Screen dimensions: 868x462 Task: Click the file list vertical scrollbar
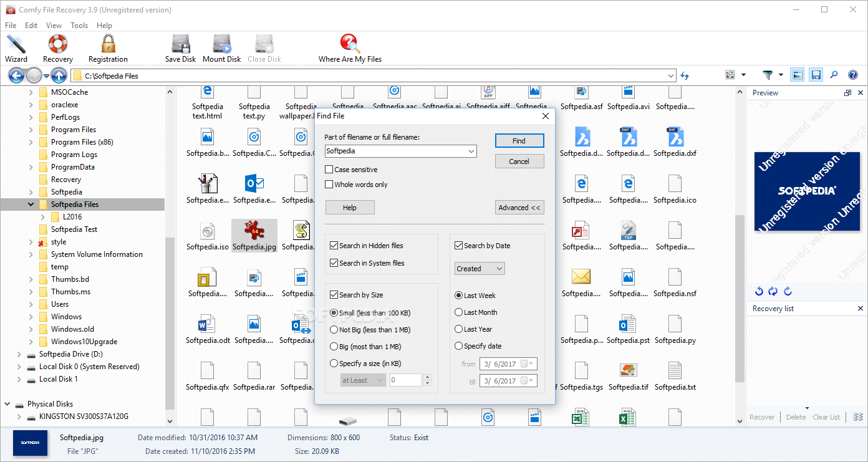point(740,299)
